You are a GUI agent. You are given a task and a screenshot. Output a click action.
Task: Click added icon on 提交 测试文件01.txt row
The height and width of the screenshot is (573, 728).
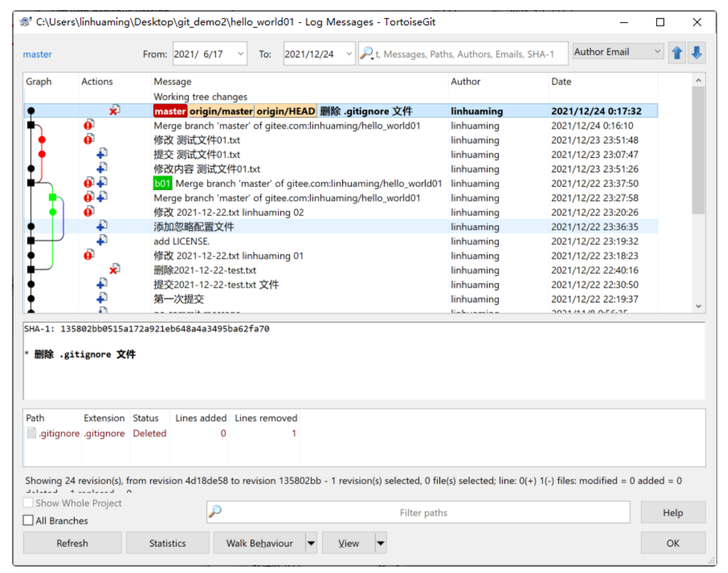coord(102,153)
